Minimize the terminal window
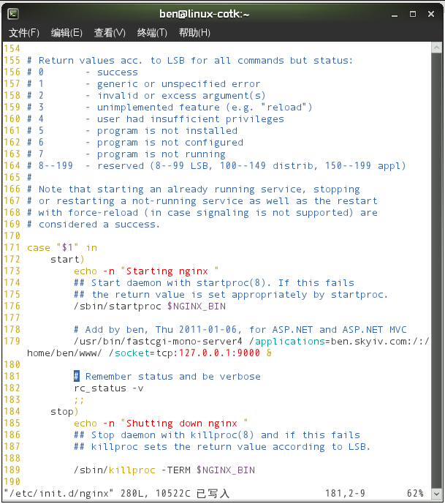Image resolution: width=445 pixels, height=504 pixels. [395, 15]
